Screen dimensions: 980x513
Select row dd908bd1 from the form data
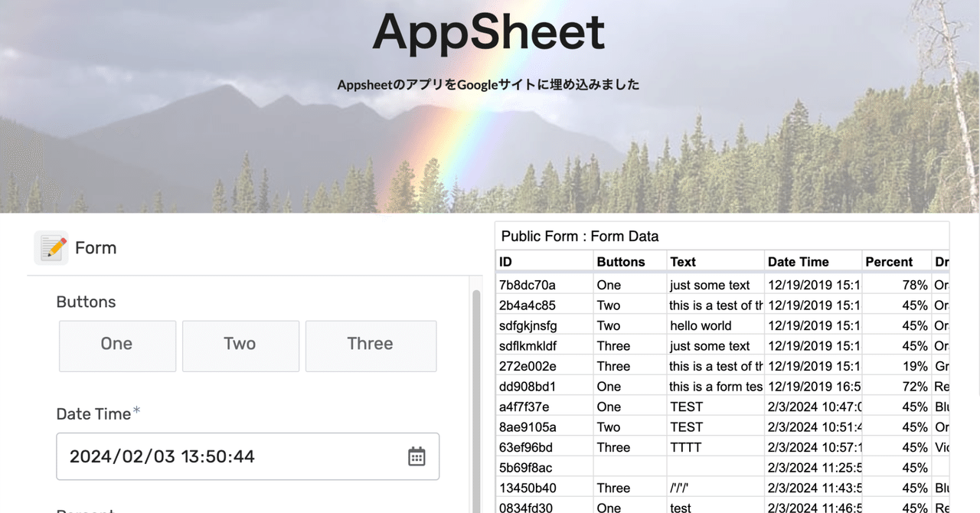click(x=544, y=386)
